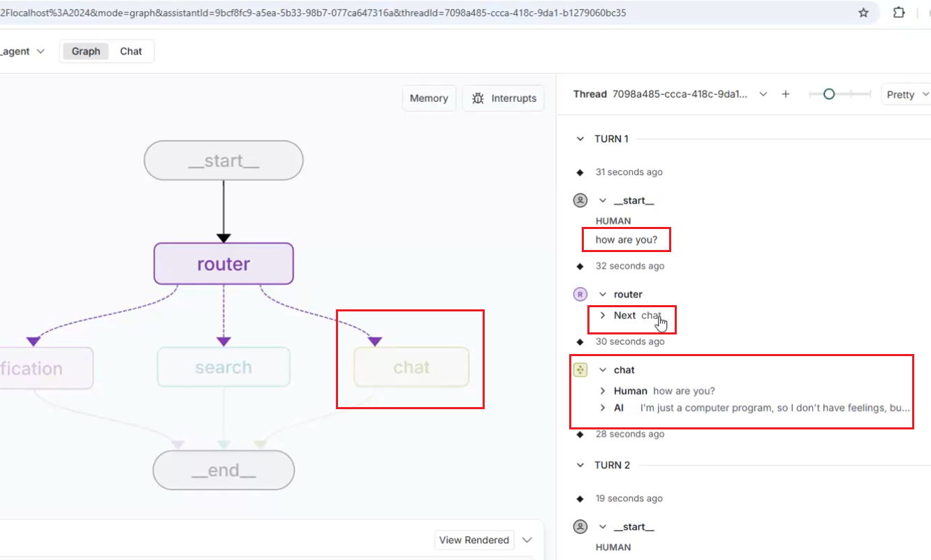Start a new thread with the plus icon

tap(786, 94)
